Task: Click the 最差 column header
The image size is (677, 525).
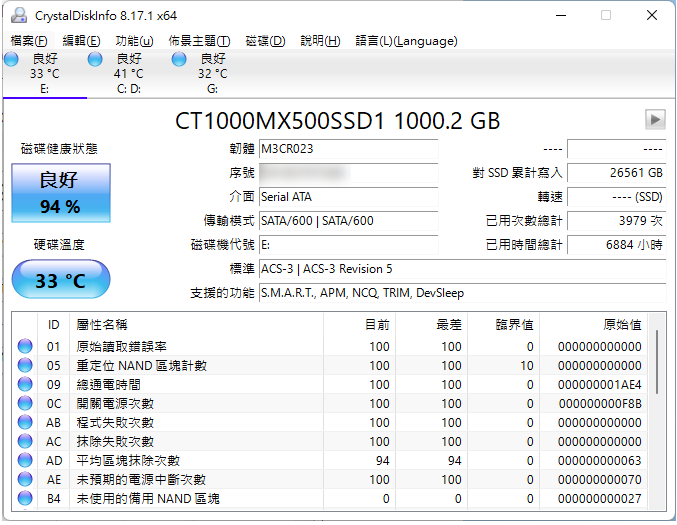Action: [431, 325]
